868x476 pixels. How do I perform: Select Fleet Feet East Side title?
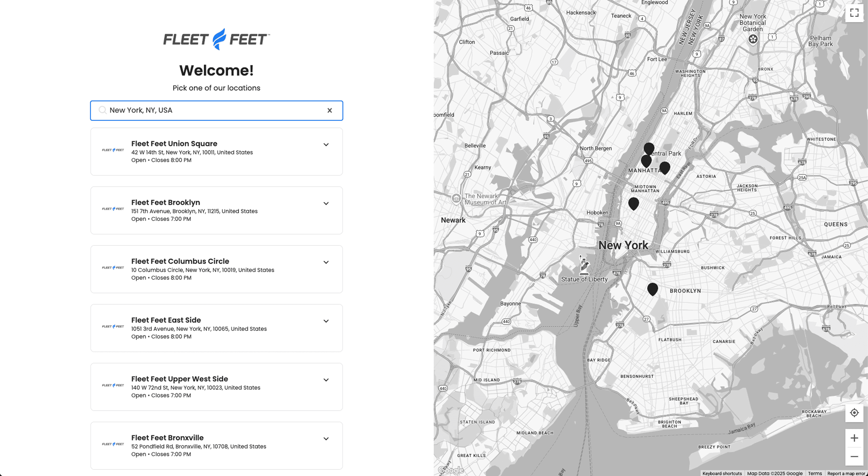pyautogui.click(x=166, y=320)
